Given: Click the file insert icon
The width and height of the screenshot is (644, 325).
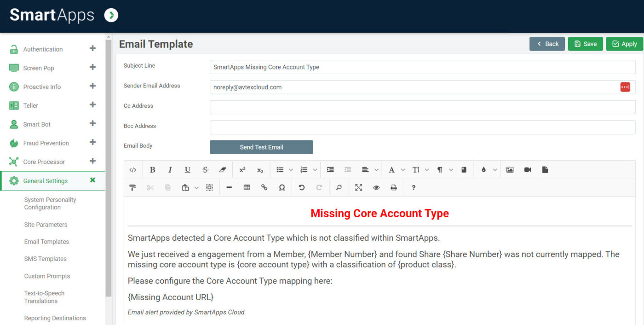Looking at the screenshot, I should point(545,170).
